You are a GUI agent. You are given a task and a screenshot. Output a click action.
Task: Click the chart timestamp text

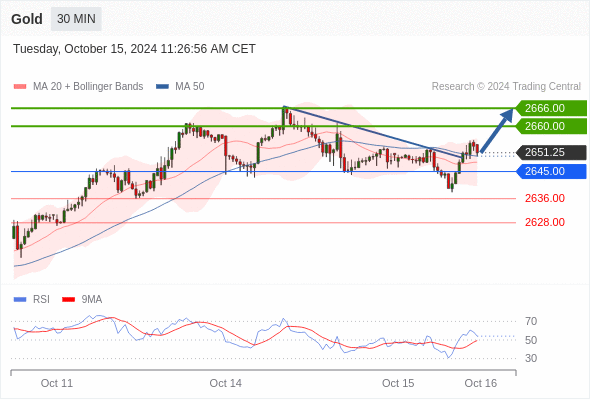(x=134, y=49)
